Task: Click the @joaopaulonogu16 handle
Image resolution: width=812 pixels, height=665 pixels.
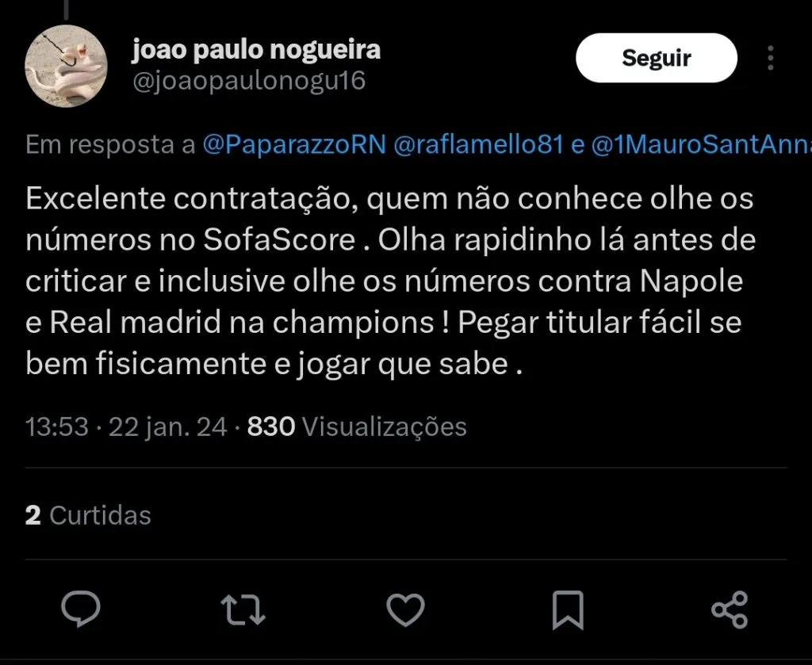Action: 248,82
